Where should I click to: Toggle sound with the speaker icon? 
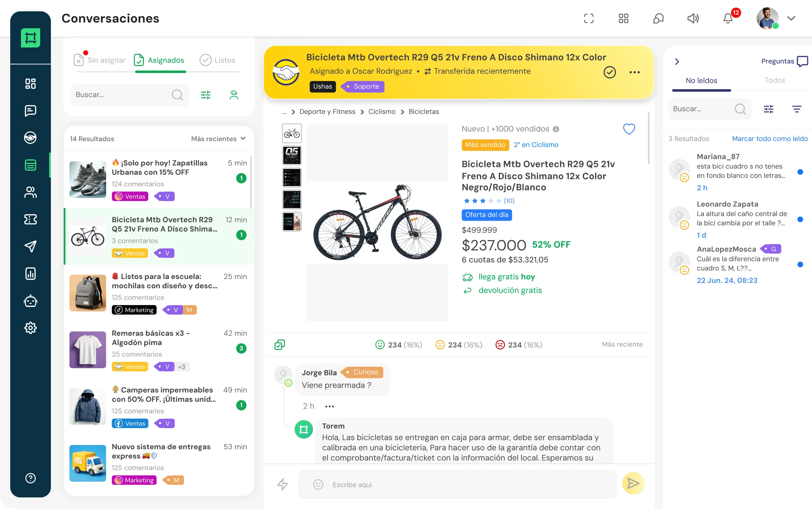tap(693, 18)
